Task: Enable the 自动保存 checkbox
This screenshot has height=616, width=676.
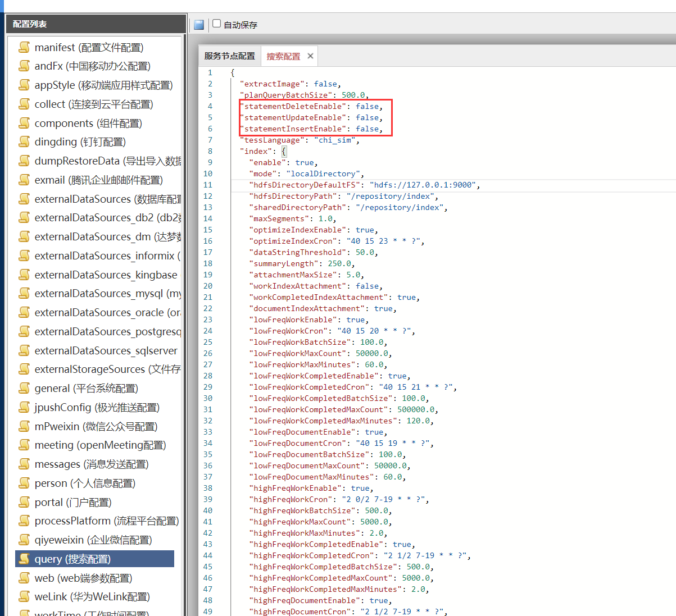Action: (x=217, y=24)
